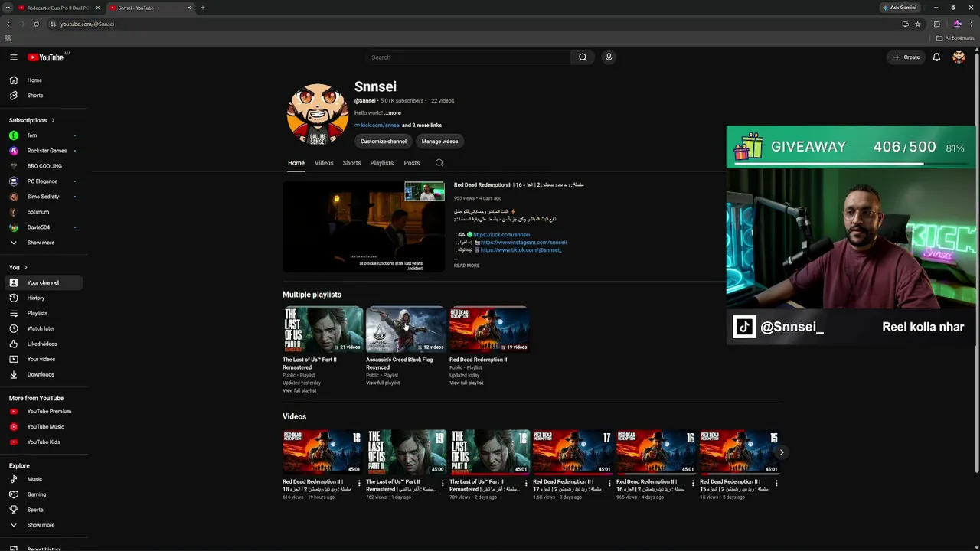Open the Instagram link in description
Image resolution: width=980 pixels, height=551 pixels.
point(524,243)
